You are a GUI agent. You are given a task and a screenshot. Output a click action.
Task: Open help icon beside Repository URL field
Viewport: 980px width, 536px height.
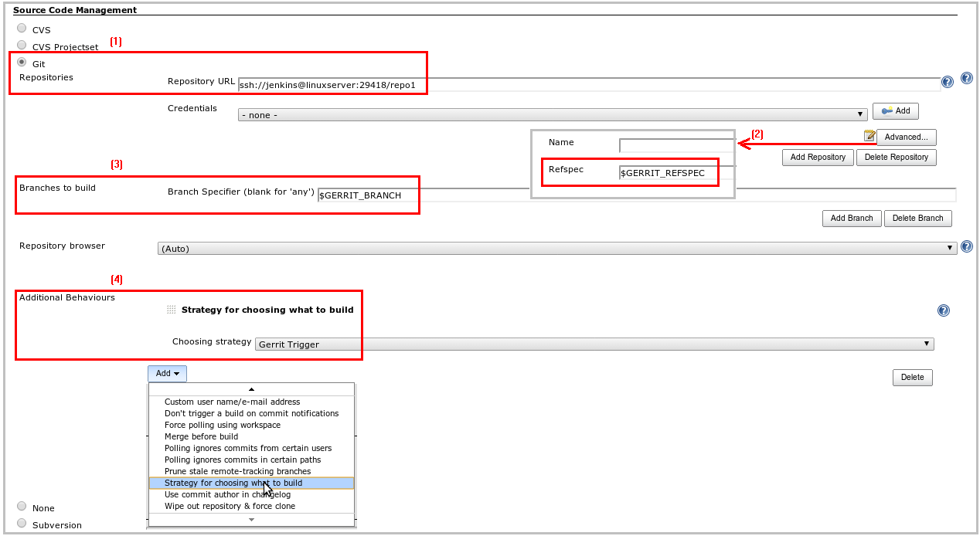948,82
